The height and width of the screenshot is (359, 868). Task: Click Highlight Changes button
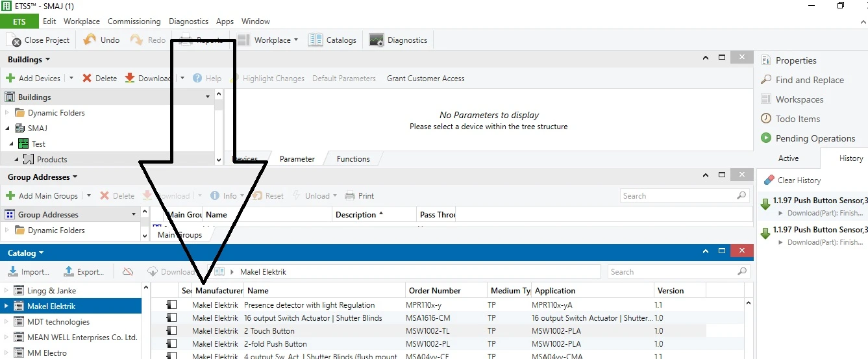coord(273,79)
